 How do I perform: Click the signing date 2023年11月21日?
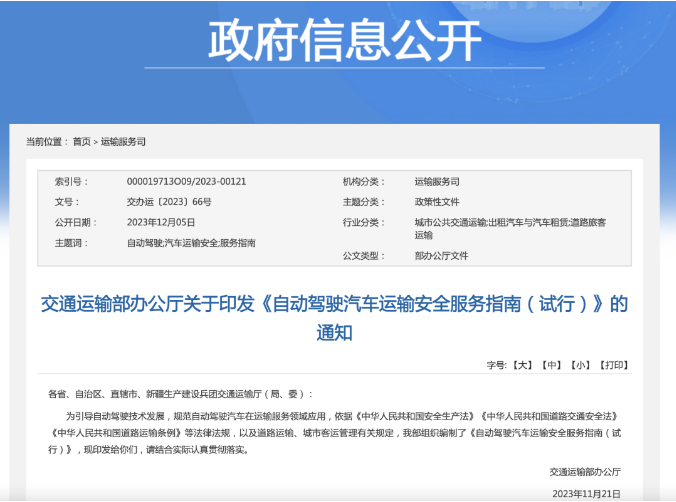coord(585,491)
